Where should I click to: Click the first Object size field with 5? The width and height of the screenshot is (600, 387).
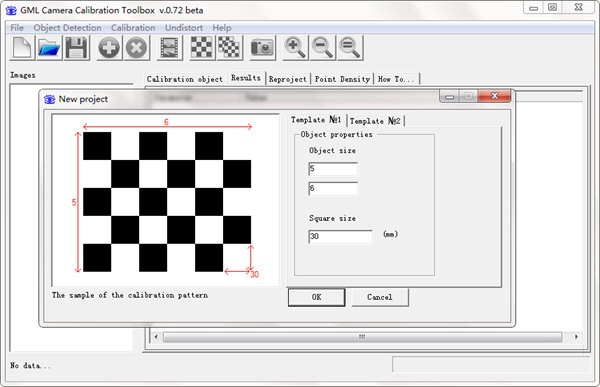[x=333, y=168]
